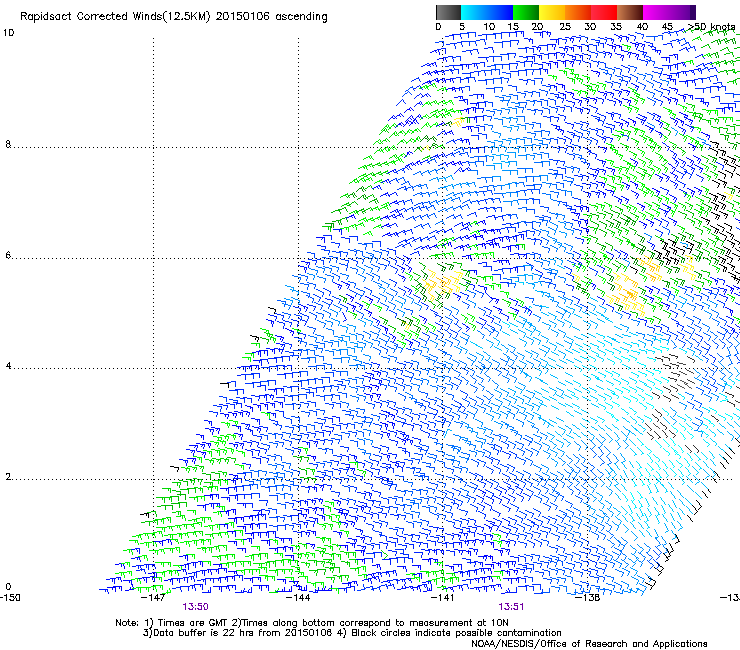Click the purple time label 13:50
The height and width of the screenshot is (650, 740).
tap(195, 607)
